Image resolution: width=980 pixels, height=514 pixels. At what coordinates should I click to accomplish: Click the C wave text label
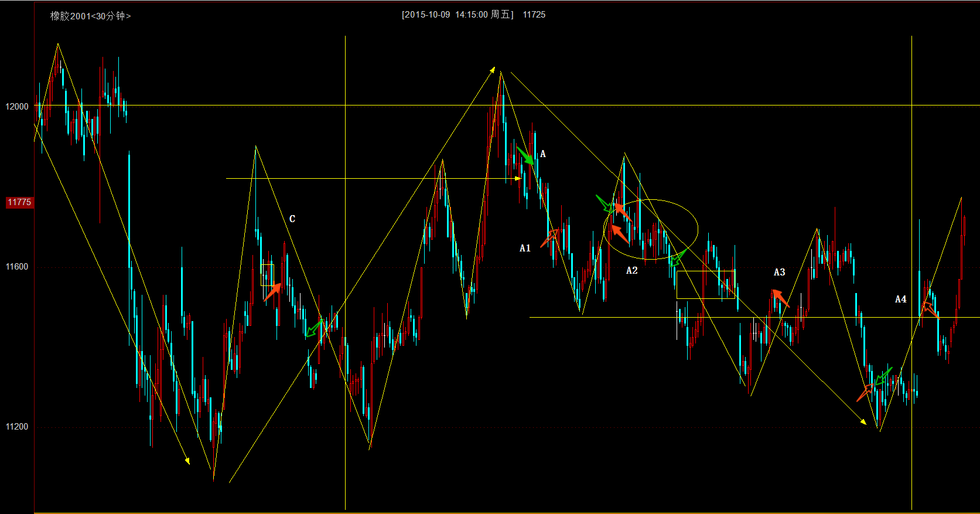(x=292, y=219)
